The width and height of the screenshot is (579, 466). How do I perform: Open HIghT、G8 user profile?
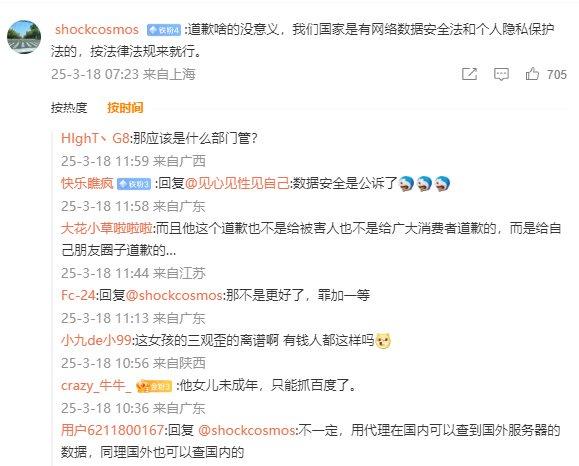[95, 138]
